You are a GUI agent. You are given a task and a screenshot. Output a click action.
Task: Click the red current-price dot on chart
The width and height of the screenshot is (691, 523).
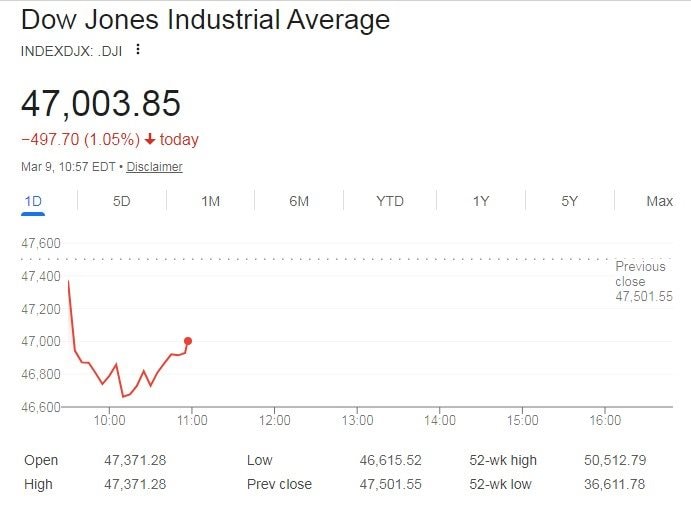187,341
